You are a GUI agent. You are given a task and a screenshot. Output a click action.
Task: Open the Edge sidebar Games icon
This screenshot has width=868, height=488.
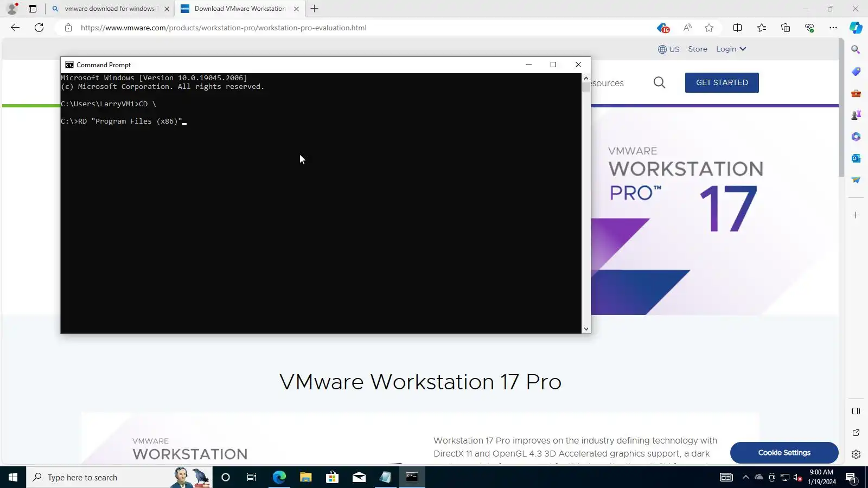(856, 115)
